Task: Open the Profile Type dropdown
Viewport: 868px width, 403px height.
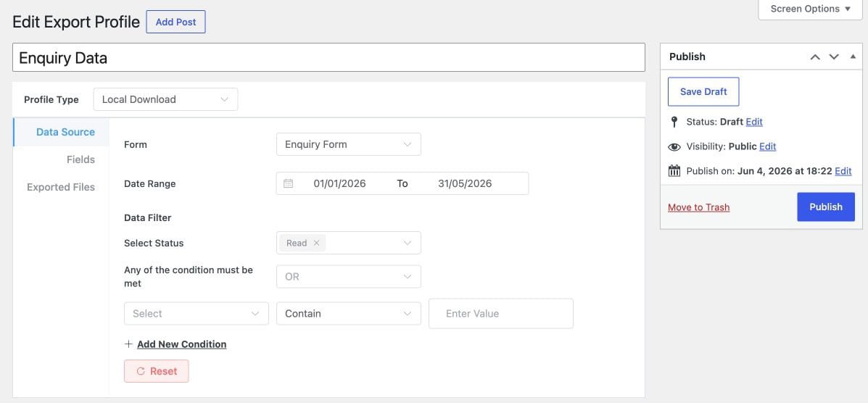Action: click(165, 99)
